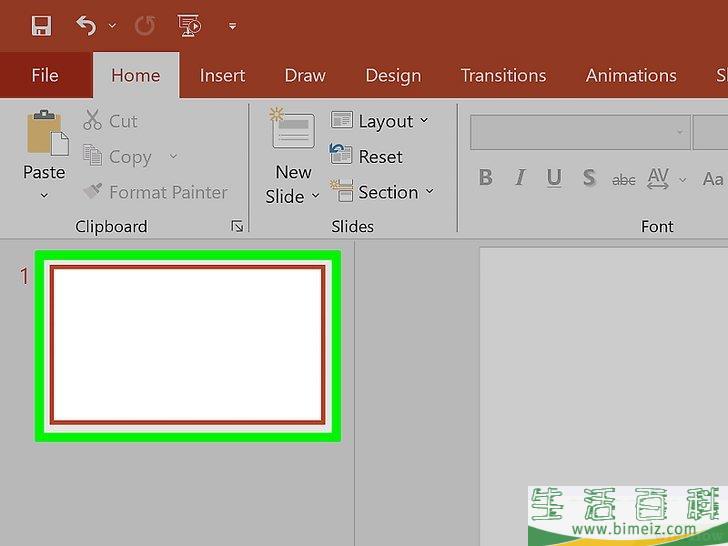Click the Redo (repeat) icon
The width and height of the screenshot is (728, 546).
click(145, 26)
